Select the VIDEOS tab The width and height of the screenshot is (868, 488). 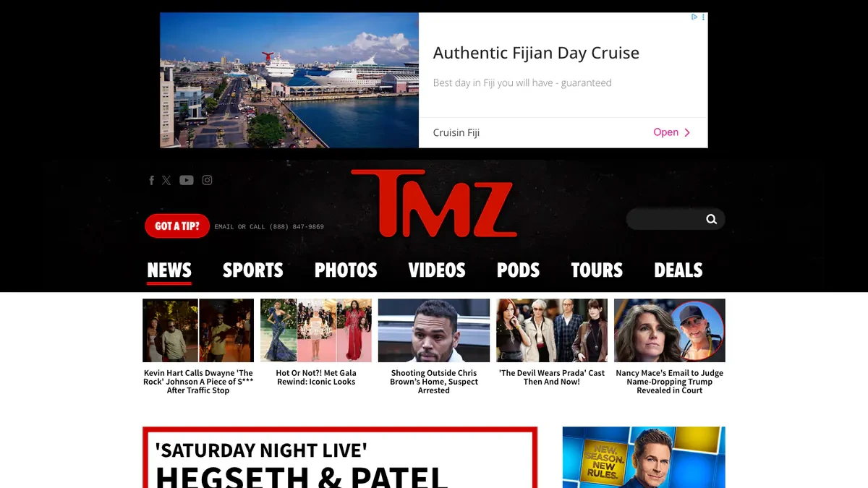437,270
